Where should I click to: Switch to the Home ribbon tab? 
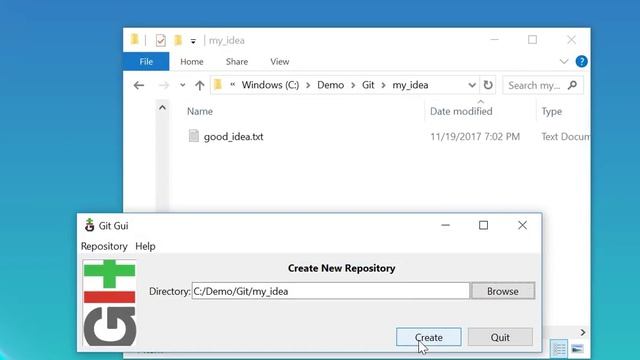pyautogui.click(x=192, y=61)
